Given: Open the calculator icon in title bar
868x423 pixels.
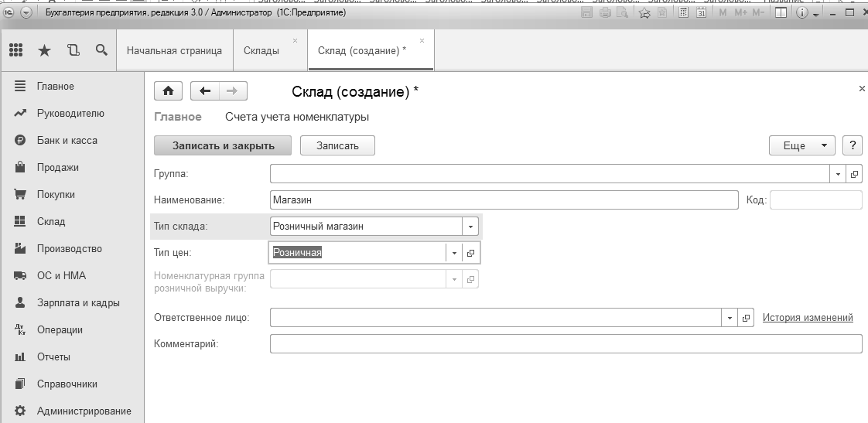Looking at the screenshot, I should click(x=682, y=13).
